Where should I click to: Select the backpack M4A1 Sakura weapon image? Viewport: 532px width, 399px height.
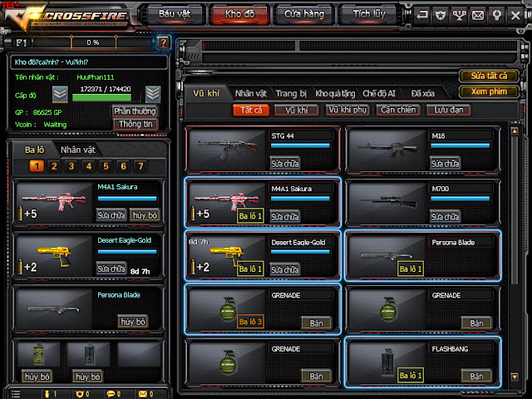tap(54, 203)
